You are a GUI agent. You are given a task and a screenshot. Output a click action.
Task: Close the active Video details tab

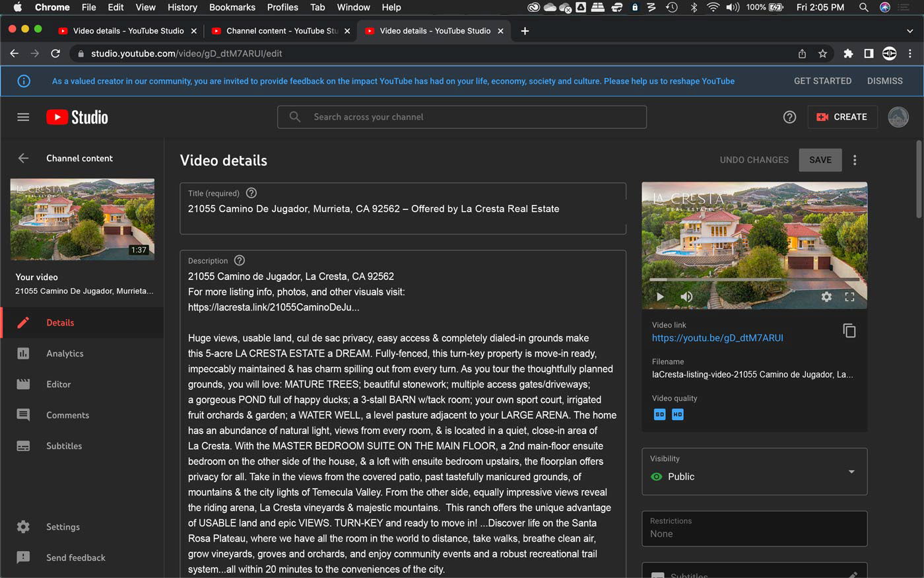[500, 31]
